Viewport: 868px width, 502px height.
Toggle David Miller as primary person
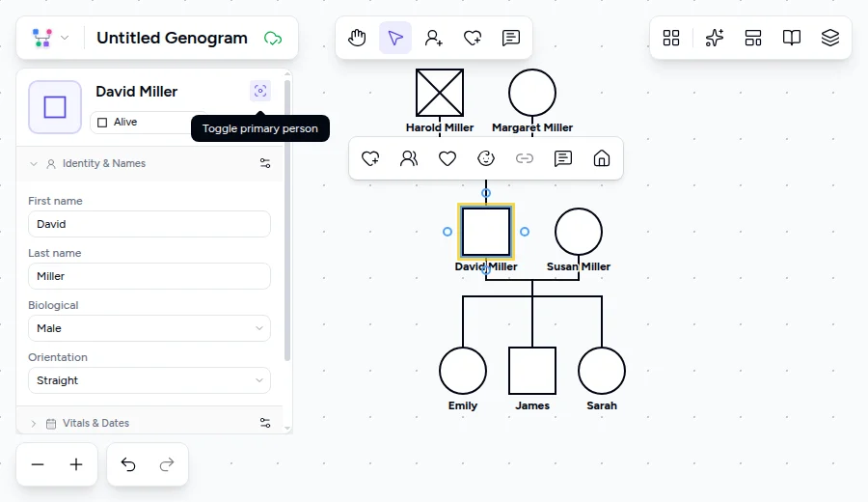click(260, 91)
